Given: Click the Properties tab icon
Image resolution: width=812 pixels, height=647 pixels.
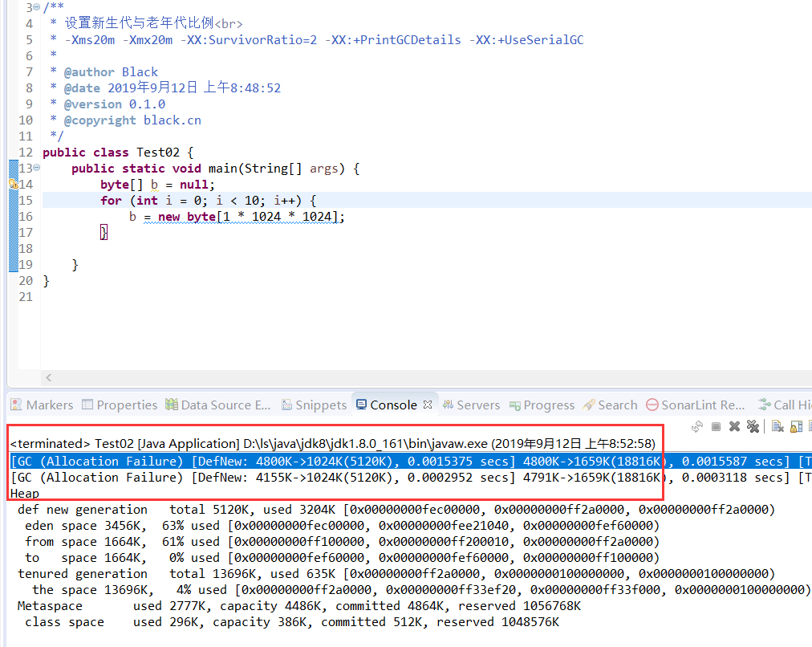Looking at the screenshot, I should [87, 404].
